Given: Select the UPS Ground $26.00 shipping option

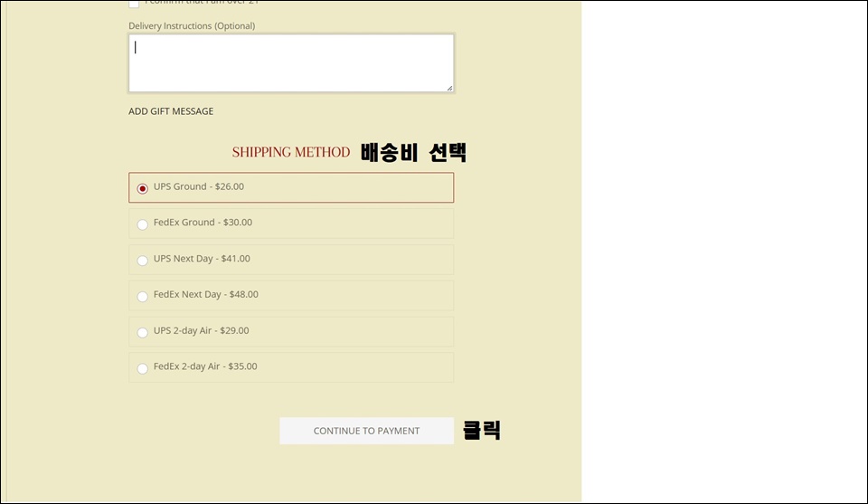Looking at the screenshot, I should coord(291,187).
